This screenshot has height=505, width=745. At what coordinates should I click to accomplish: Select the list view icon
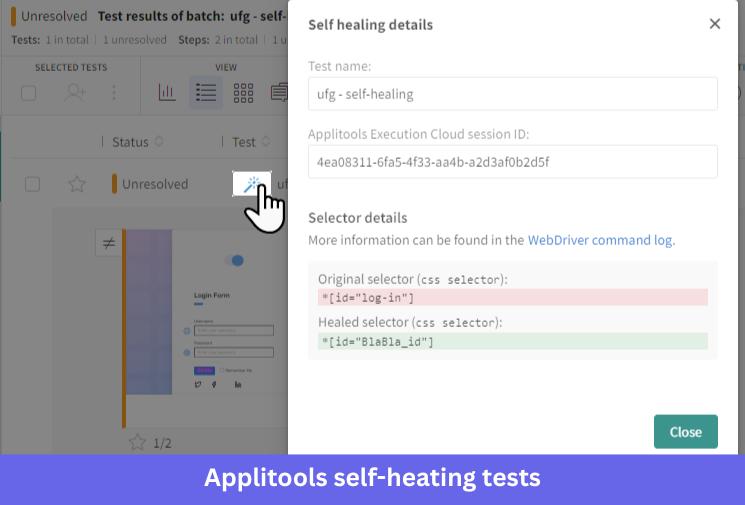206,93
